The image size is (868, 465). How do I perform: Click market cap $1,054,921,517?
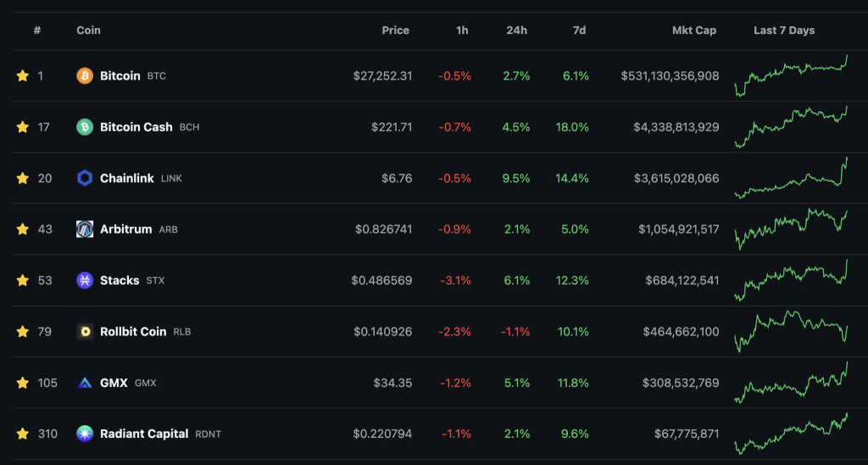pos(679,229)
